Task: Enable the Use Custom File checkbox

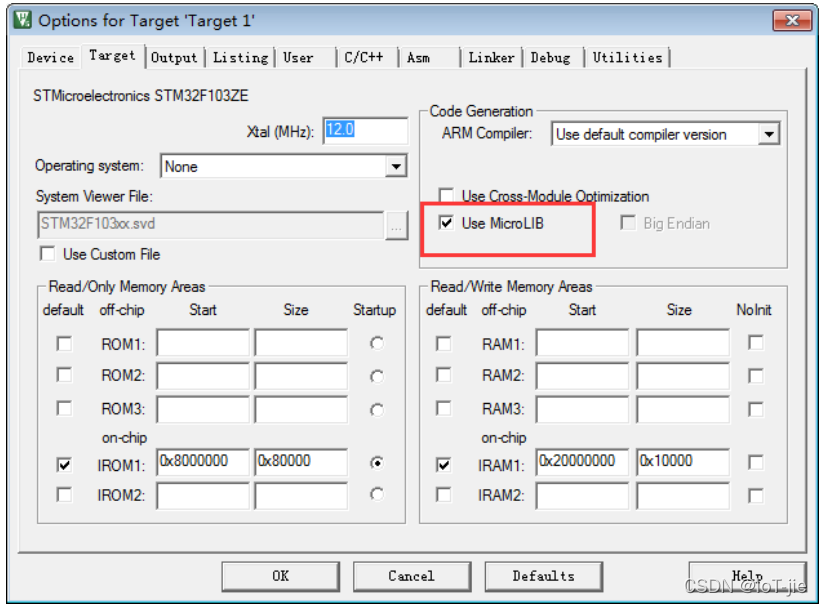Action: click(x=48, y=254)
